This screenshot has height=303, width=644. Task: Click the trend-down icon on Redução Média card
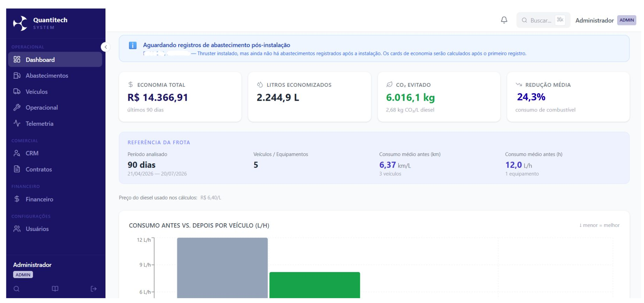[519, 84]
